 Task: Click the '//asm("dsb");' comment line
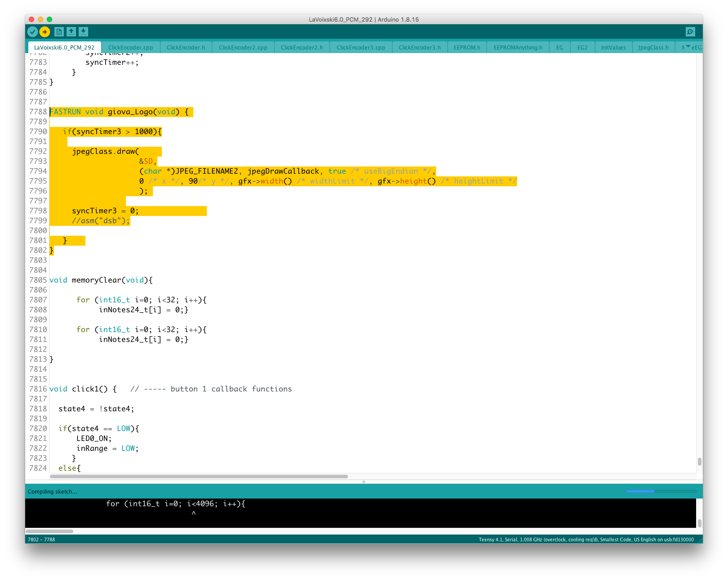(x=101, y=220)
